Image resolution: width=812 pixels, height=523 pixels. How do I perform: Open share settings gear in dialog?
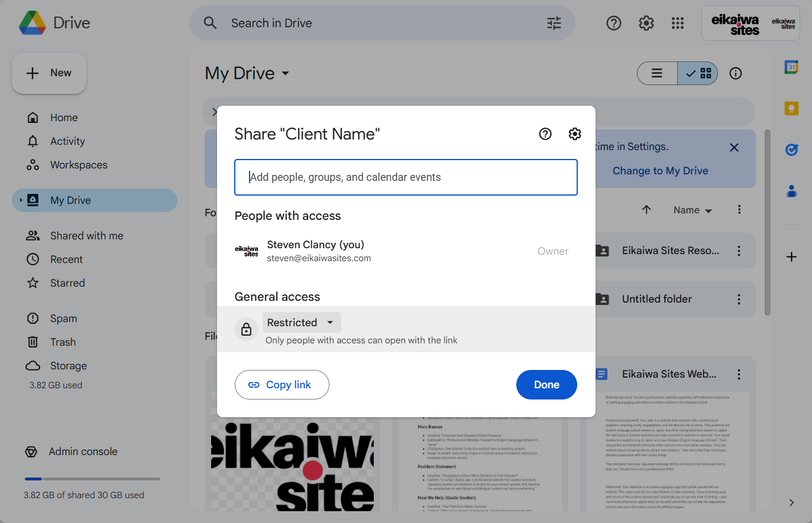coord(575,134)
